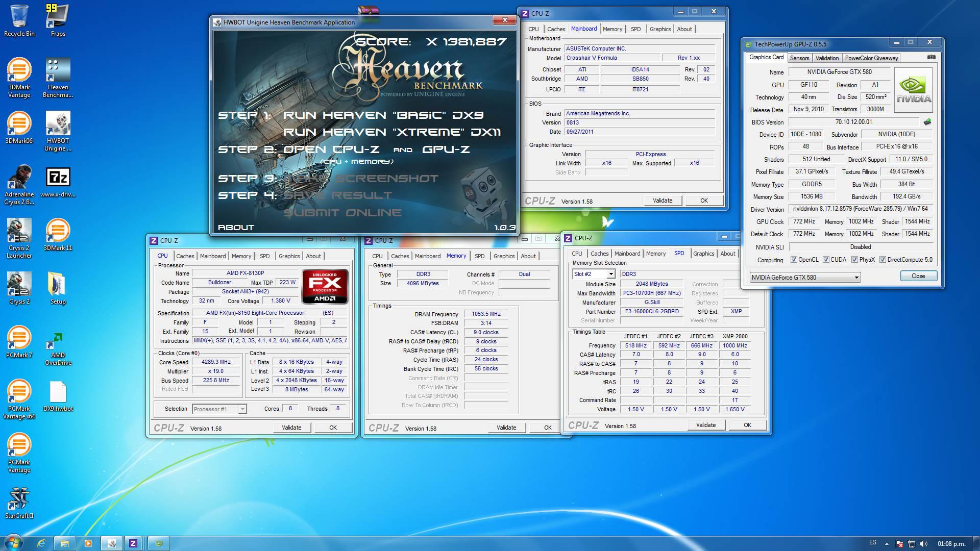Open 3DMark11 desktop shortcut

58,235
